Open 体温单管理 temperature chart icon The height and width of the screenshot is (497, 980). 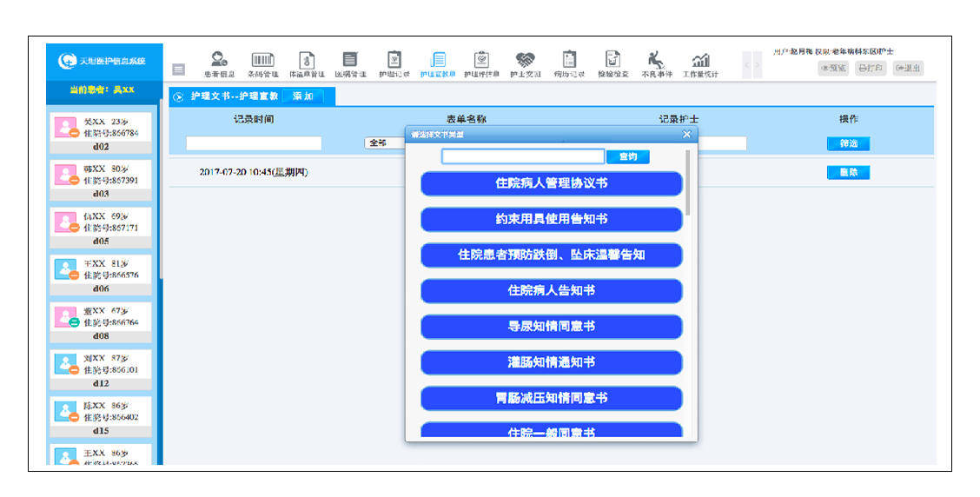[307, 62]
